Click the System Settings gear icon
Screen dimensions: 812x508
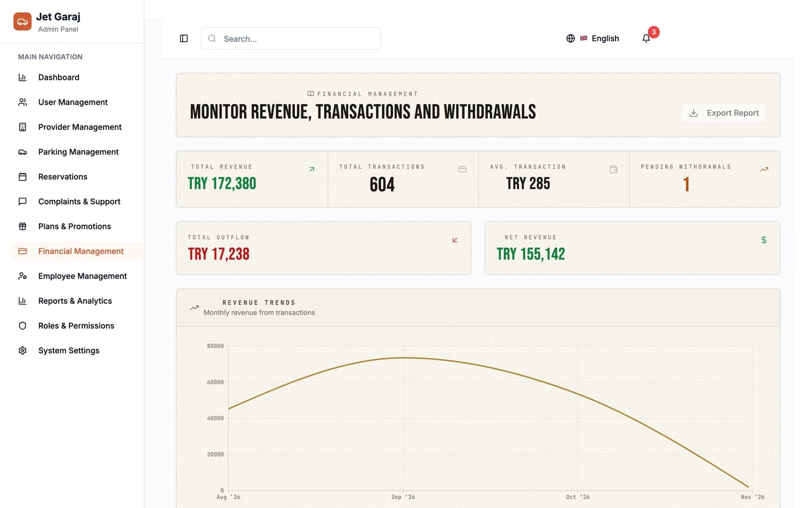coord(22,351)
